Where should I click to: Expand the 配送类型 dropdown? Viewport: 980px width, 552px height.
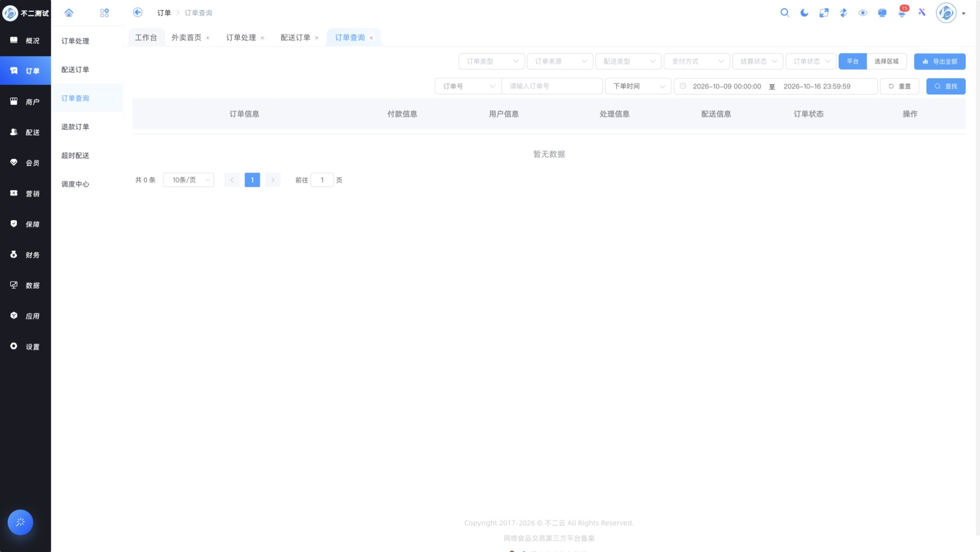tap(628, 62)
